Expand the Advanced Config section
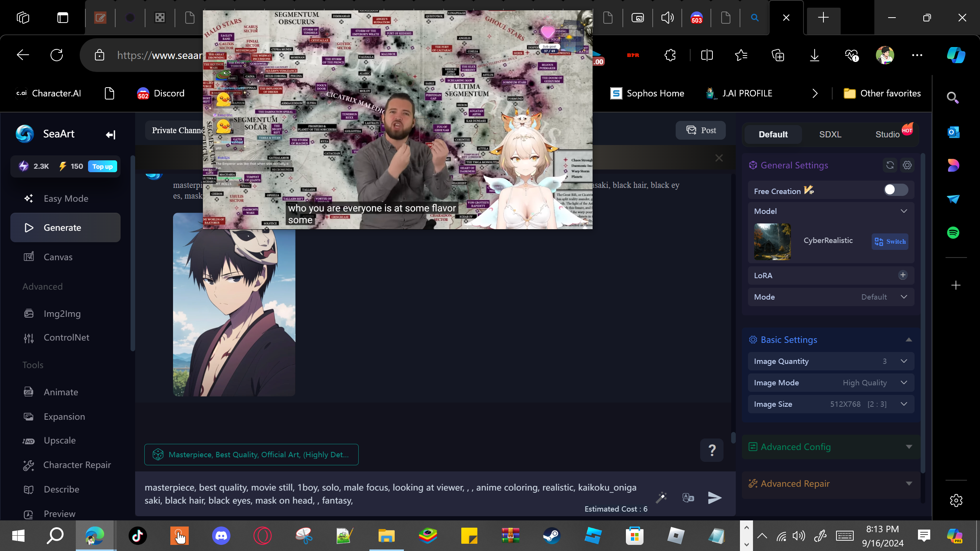Screen dimensions: 980x551 (x=909, y=447)
